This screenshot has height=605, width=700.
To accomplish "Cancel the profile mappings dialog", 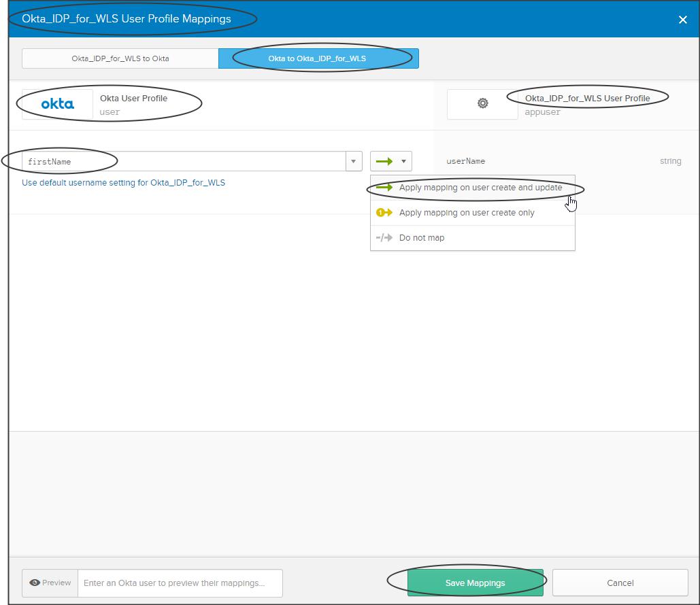I will [x=620, y=583].
